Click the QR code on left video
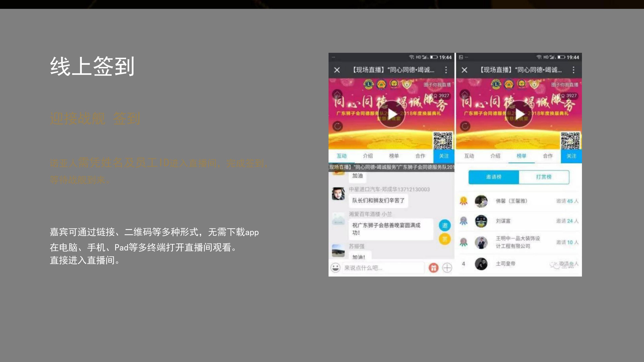Viewport: 644px width, 362px height. click(443, 141)
